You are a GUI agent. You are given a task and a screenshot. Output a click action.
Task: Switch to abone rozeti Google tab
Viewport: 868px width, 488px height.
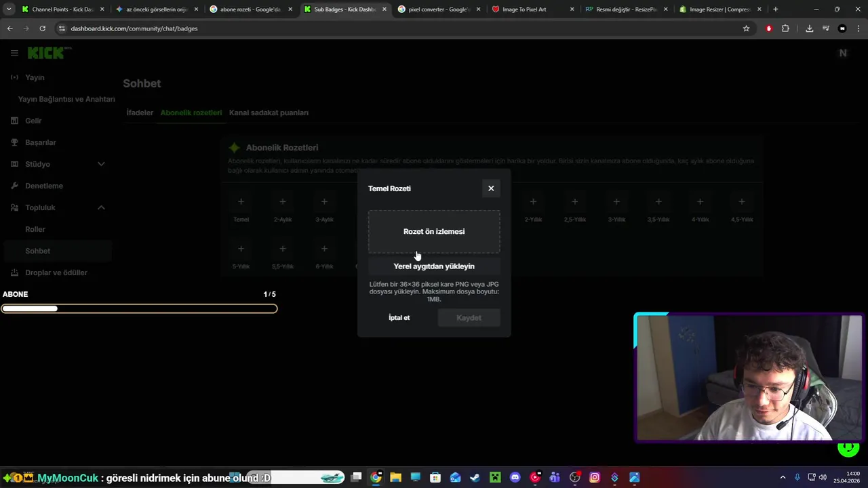pyautogui.click(x=250, y=9)
